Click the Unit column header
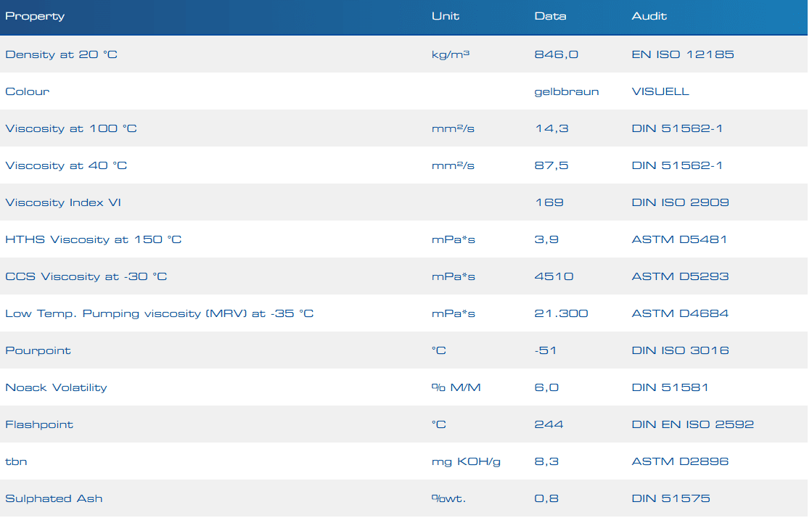This screenshot has width=812, height=518. pos(445,16)
